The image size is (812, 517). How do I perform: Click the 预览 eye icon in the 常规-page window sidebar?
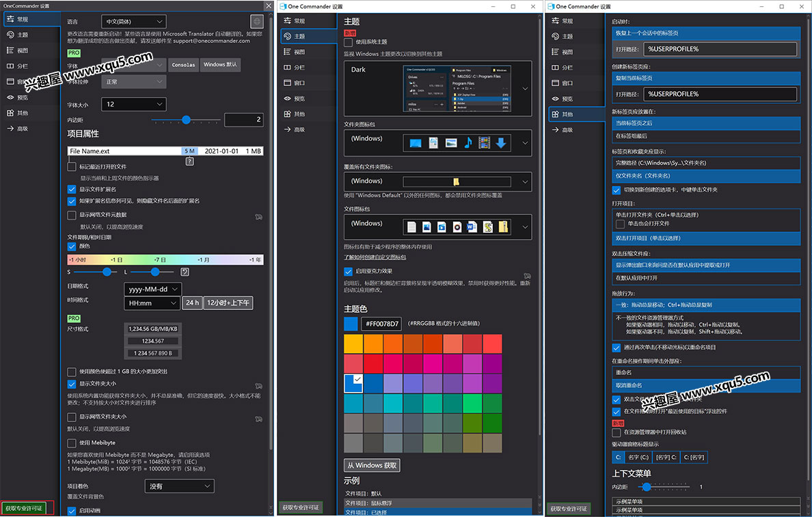coord(10,97)
